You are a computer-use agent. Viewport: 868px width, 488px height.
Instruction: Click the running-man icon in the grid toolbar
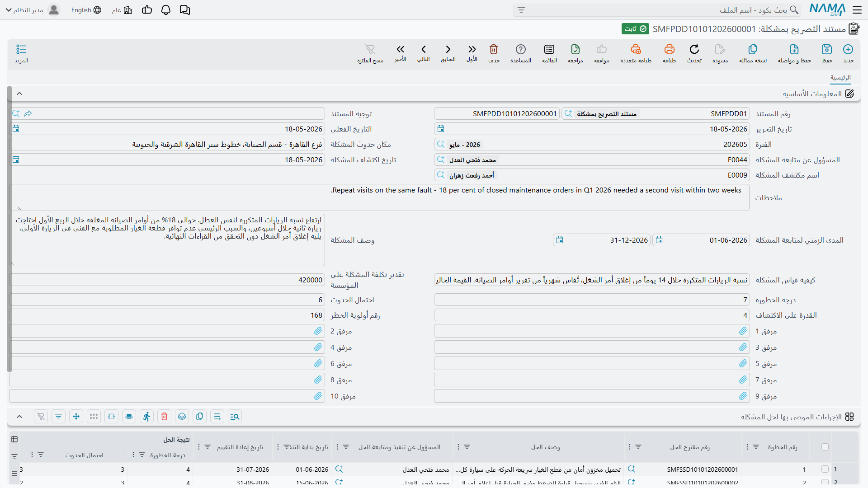click(x=147, y=417)
